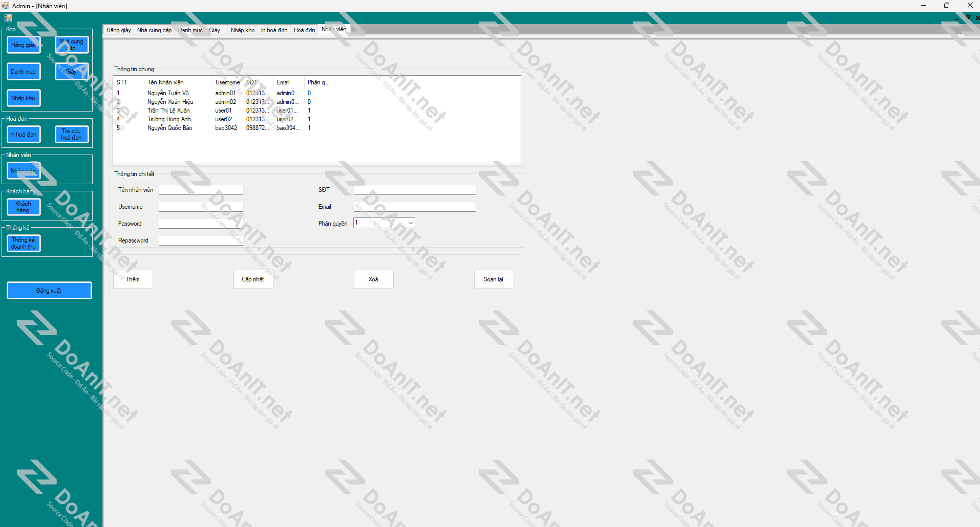Click the Phân q... column header

click(319, 82)
